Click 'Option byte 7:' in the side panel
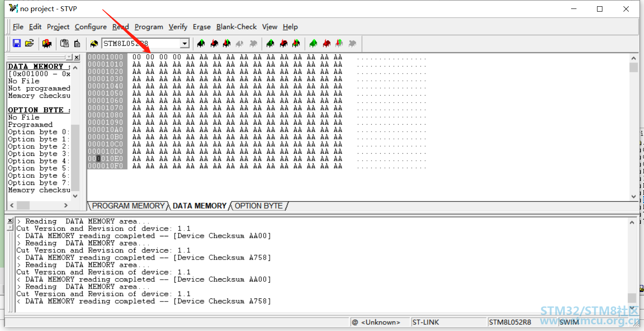The width and height of the screenshot is (644, 331). click(39, 183)
